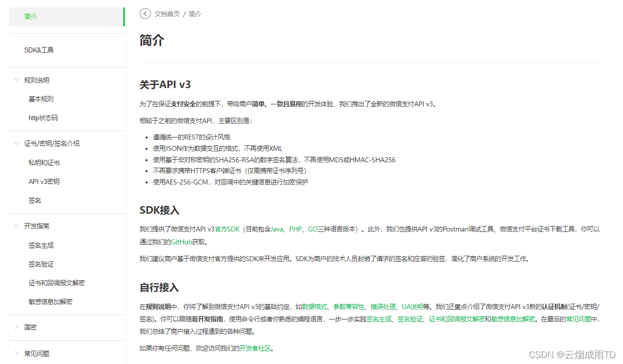Screen dimensions: 623x364
Task: Click the SDK接入 heading
Action: (159, 210)
